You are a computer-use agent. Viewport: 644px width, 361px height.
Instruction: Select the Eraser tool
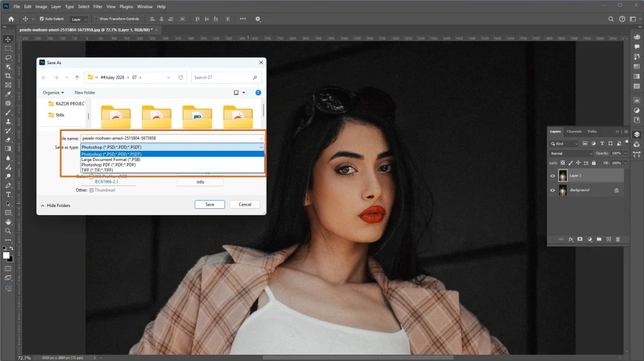(x=8, y=140)
